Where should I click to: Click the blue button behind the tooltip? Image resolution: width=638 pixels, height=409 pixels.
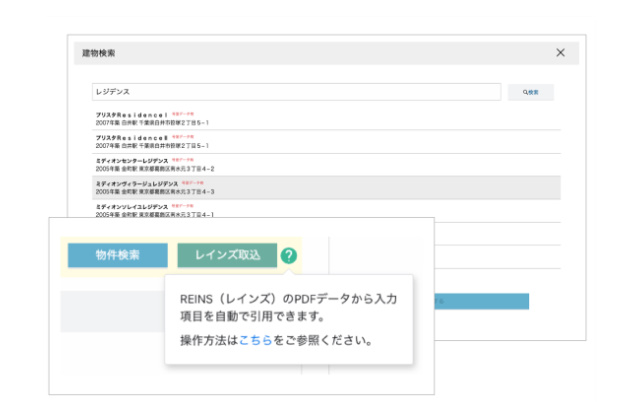[480, 301]
